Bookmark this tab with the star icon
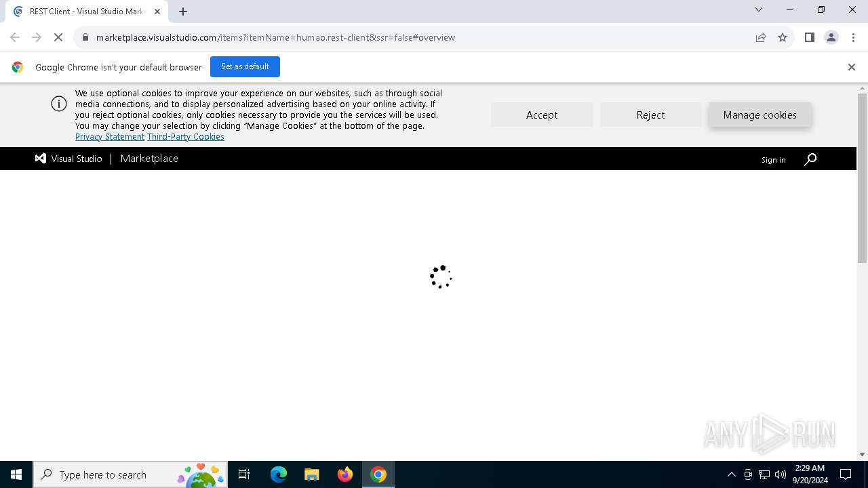The image size is (868, 488). 783,37
